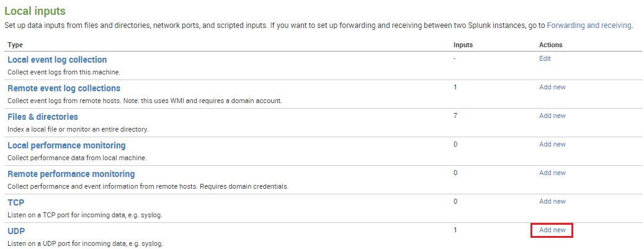644x249 pixels.
Task: Click the Remote event log inputs count
Action: click(455, 87)
